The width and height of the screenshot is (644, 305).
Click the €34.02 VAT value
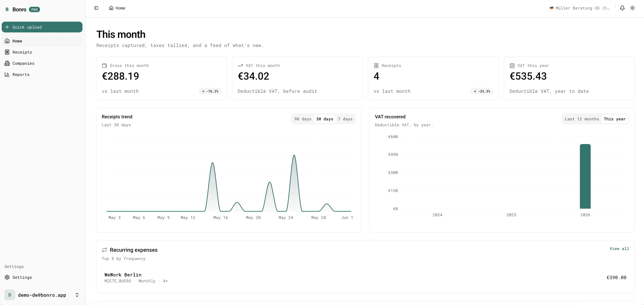pos(253,76)
